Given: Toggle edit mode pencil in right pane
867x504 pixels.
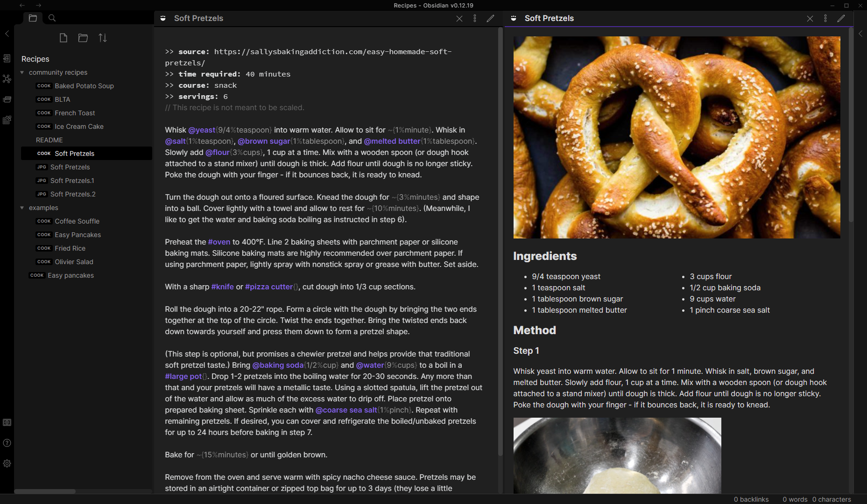Looking at the screenshot, I should coord(841,19).
